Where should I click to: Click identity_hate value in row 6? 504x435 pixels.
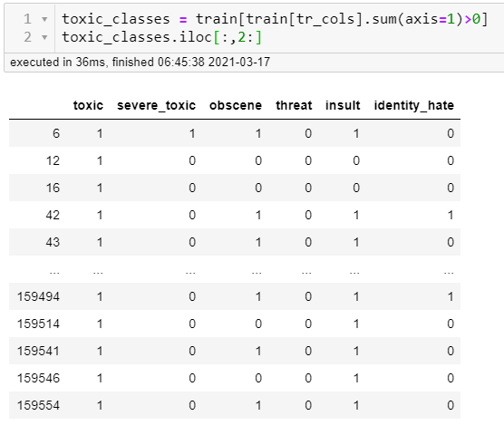coord(451,133)
